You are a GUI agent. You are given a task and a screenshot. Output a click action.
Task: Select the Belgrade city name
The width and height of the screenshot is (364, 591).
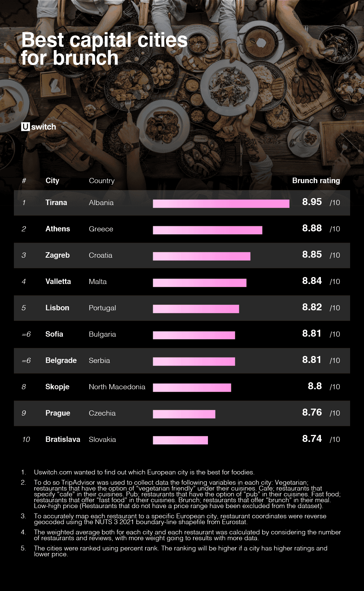[61, 360]
